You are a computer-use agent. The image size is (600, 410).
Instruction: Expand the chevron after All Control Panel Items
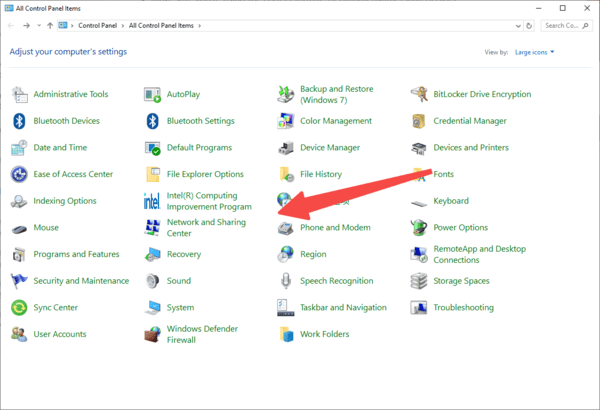199,26
